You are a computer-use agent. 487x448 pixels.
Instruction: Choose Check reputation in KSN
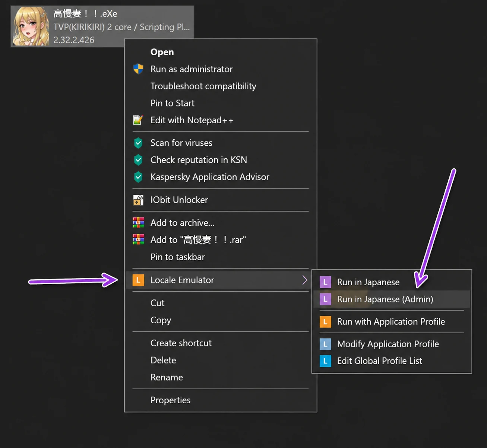221,160
